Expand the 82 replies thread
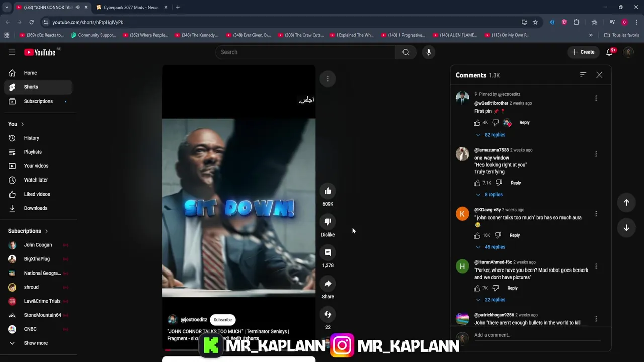The height and width of the screenshot is (362, 644). pos(491,135)
